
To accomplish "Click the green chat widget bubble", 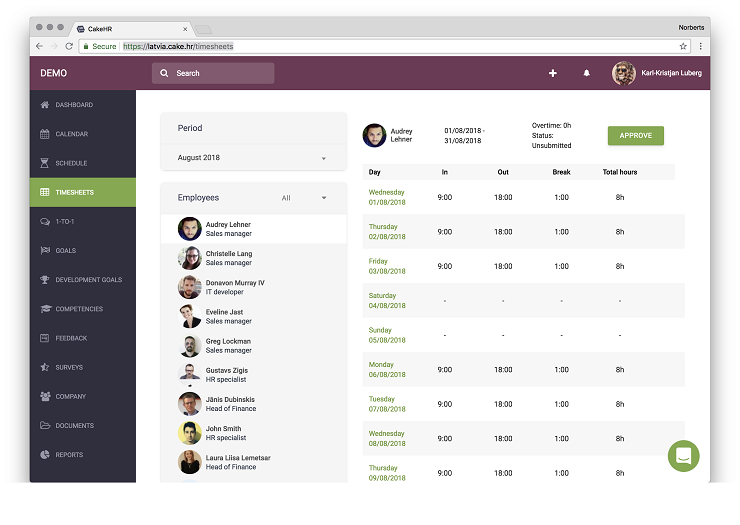I will pyautogui.click(x=684, y=455).
